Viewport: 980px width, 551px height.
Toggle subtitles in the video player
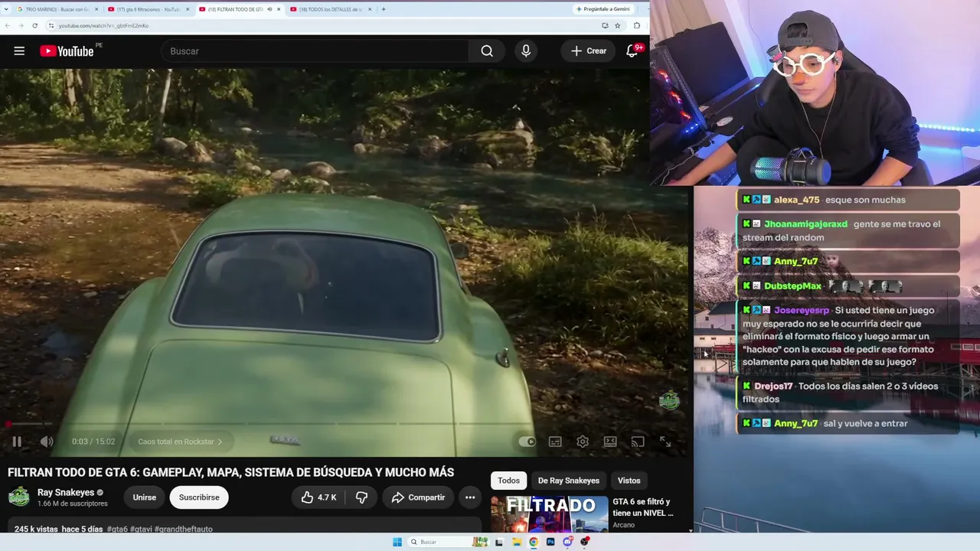tap(555, 442)
